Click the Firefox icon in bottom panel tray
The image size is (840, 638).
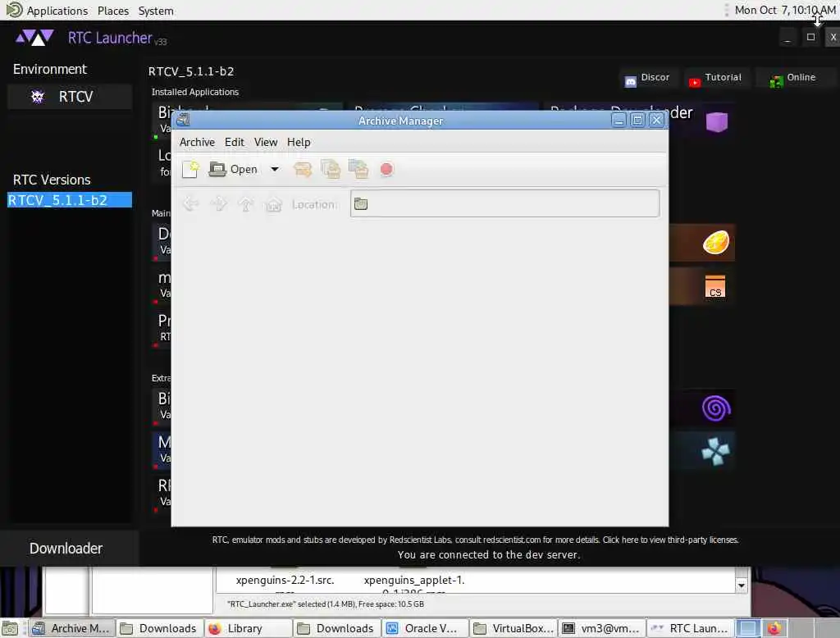coord(774,628)
